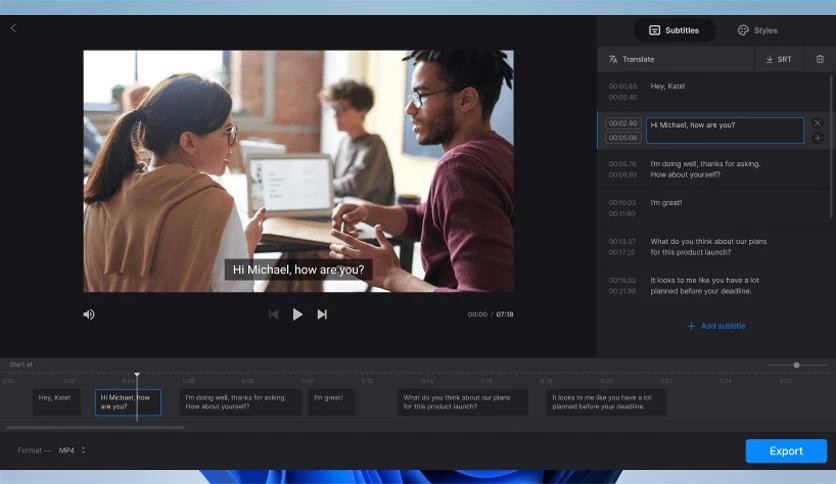
Task: Click the start time field 00:02.90
Action: [x=623, y=123]
